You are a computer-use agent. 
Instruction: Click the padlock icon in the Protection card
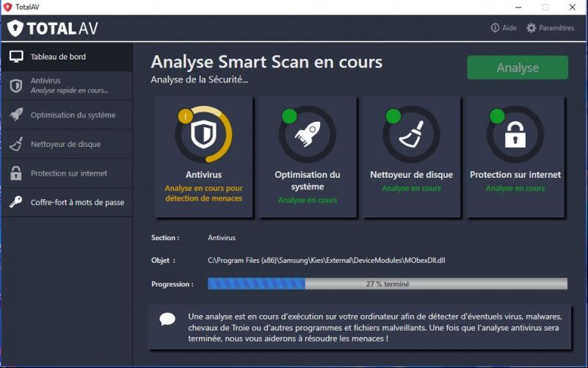coord(515,134)
